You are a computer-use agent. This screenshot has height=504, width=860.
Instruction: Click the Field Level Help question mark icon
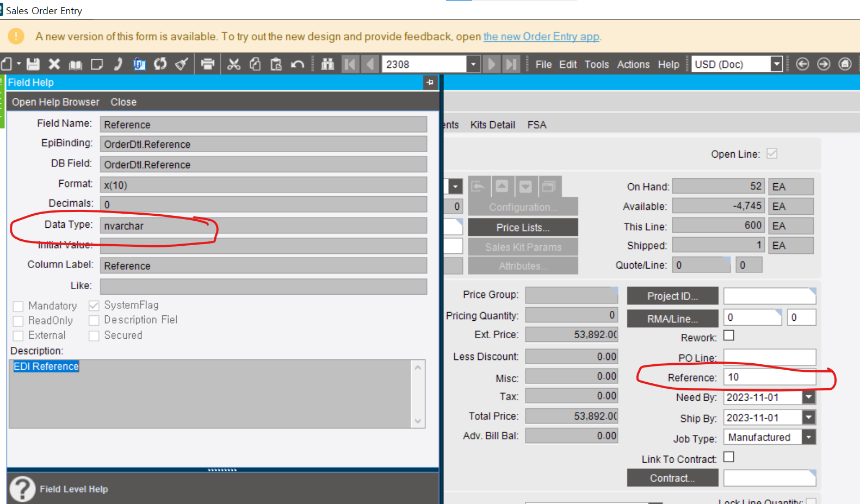pyautogui.click(x=22, y=488)
